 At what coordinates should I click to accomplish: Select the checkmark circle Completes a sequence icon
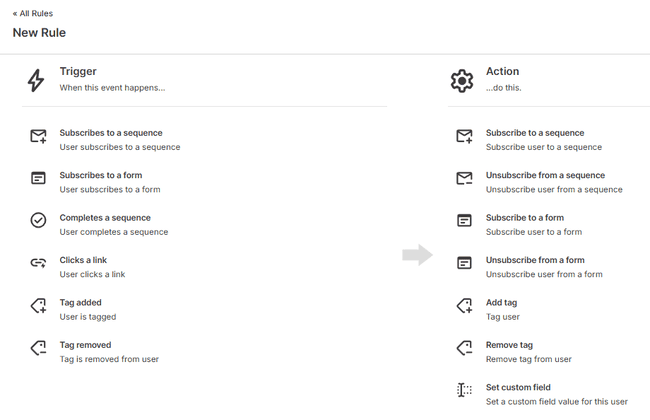pyautogui.click(x=38, y=221)
